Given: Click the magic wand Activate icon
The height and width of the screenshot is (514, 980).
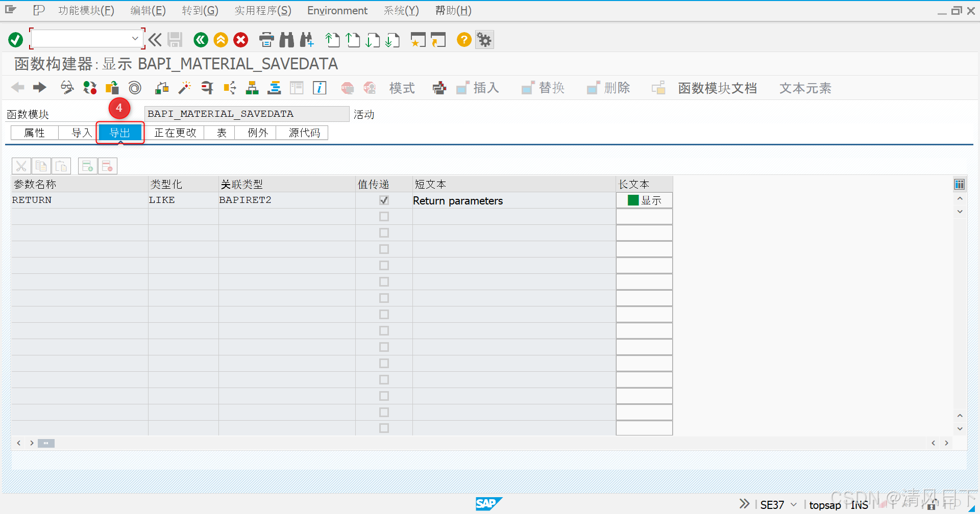Looking at the screenshot, I should (184, 88).
